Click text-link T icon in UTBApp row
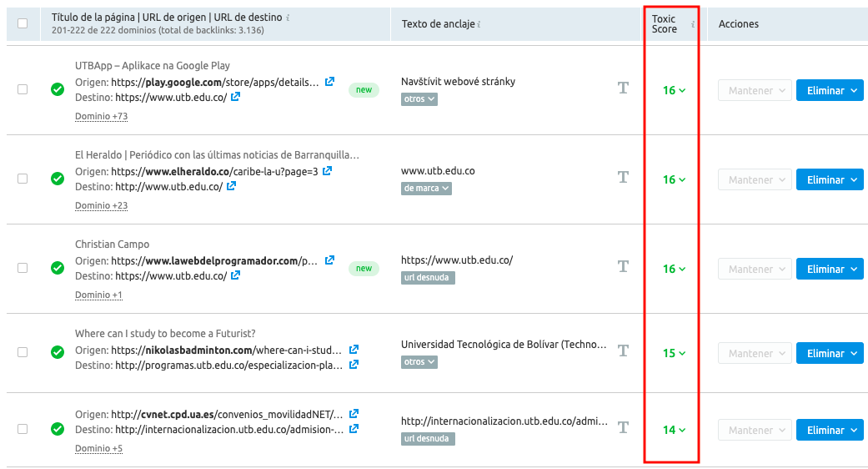 [x=624, y=88]
